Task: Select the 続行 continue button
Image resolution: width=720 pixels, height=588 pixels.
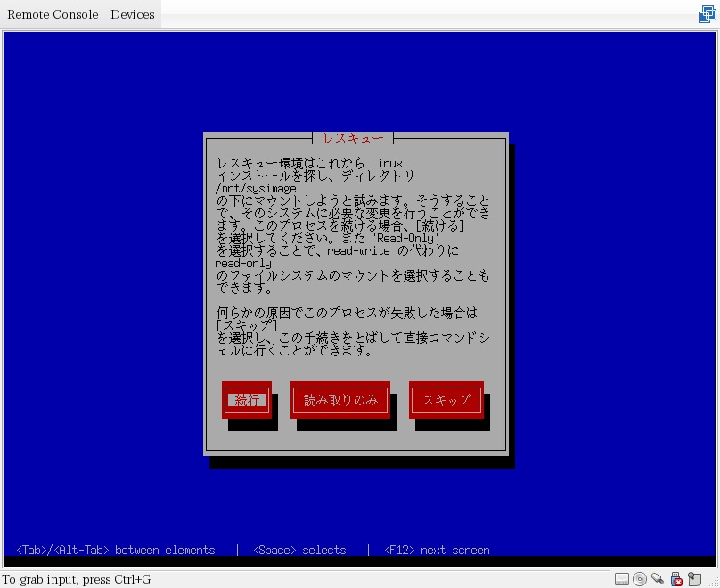Action: [x=247, y=400]
